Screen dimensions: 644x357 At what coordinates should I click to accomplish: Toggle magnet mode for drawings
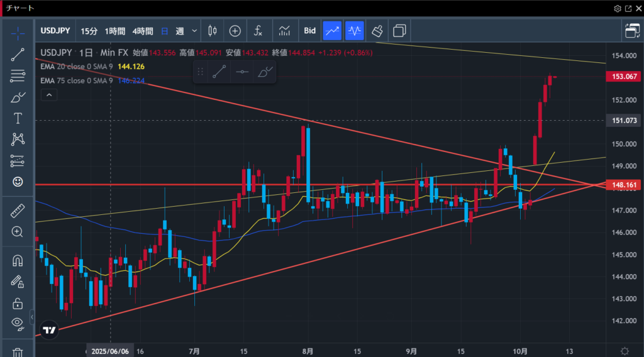click(18, 260)
